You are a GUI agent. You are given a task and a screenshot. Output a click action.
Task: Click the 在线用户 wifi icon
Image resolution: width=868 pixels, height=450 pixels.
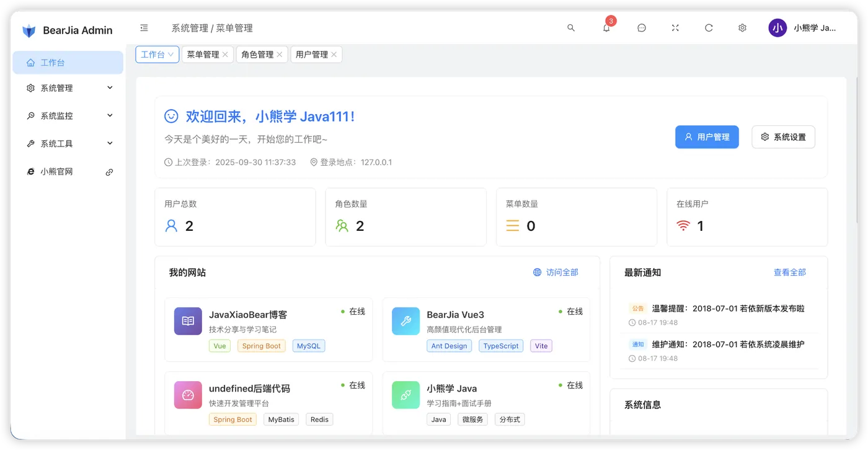(683, 226)
